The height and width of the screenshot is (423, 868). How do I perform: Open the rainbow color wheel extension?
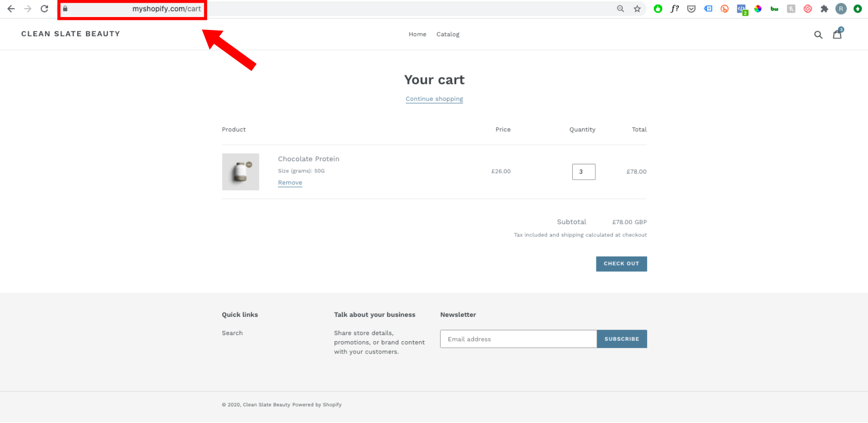(758, 9)
